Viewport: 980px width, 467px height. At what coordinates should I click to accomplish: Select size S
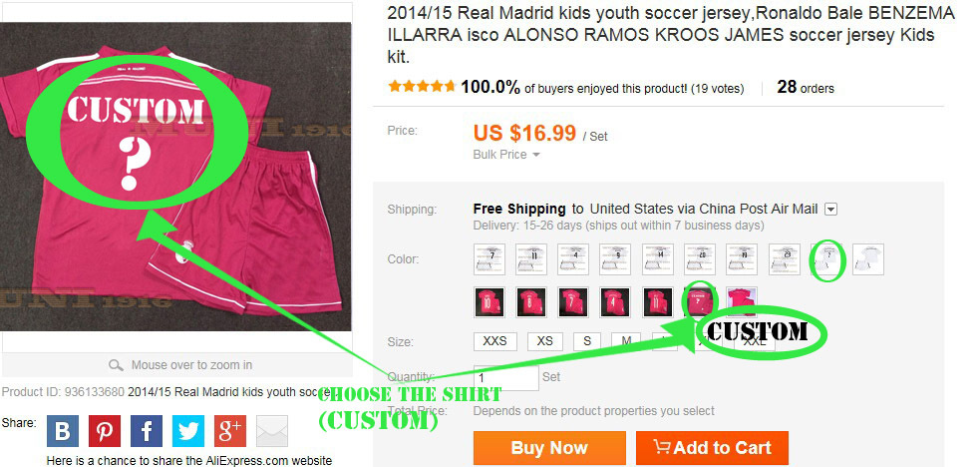coord(587,341)
